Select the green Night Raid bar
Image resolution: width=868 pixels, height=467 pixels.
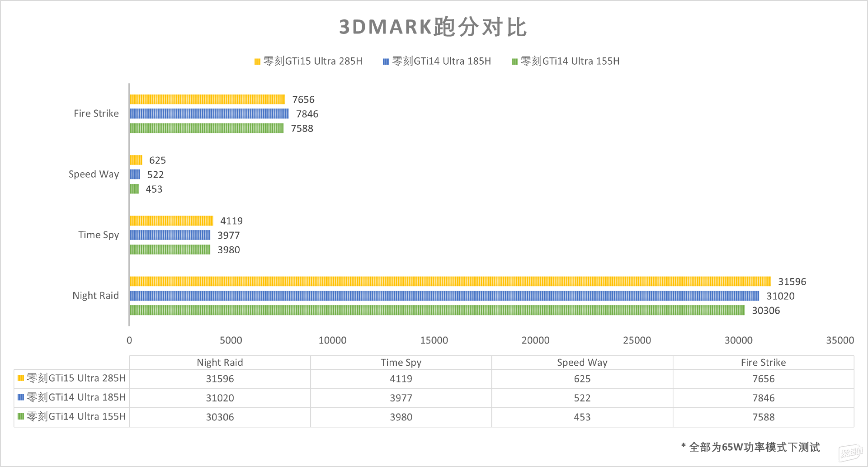[437, 310]
